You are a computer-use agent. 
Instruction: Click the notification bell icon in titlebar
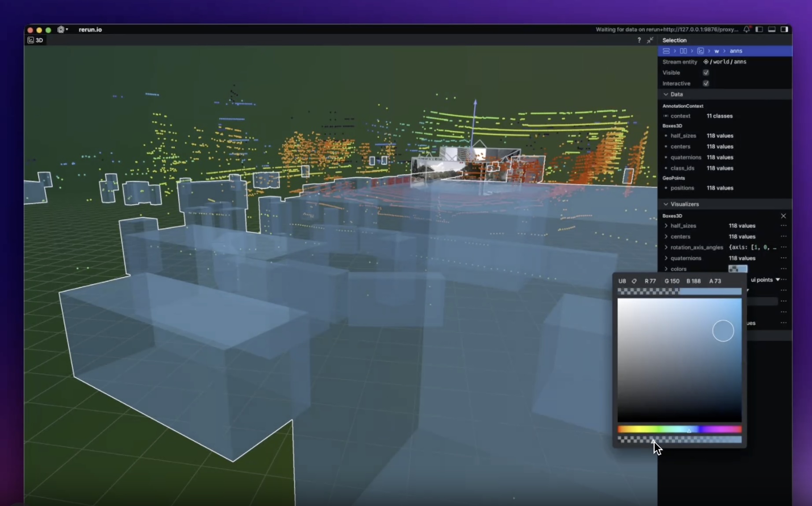click(746, 29)
